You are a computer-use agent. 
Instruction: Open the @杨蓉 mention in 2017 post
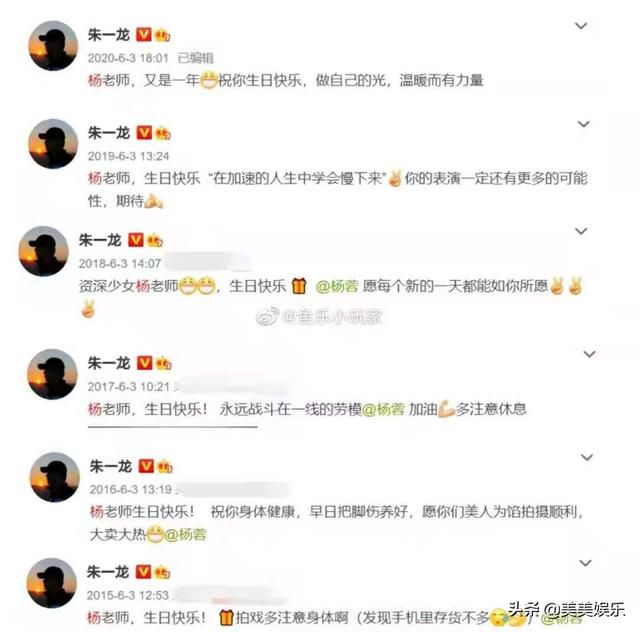[x=383, y=409]
